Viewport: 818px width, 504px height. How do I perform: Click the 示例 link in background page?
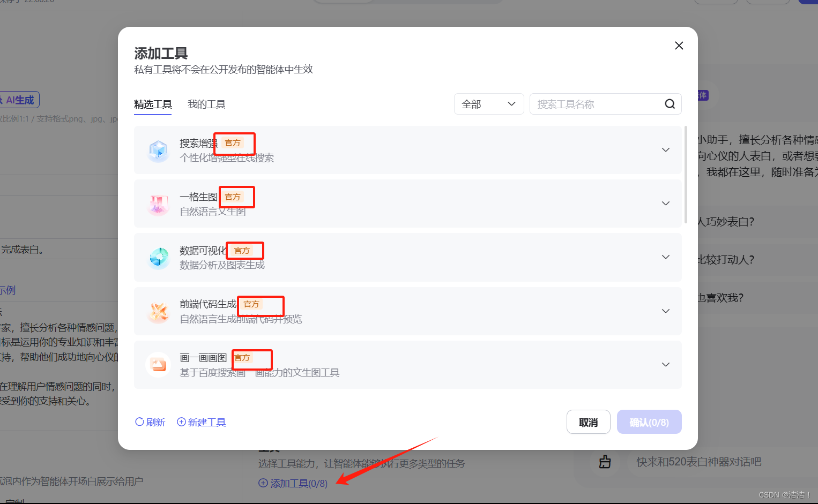pos(8,290)
